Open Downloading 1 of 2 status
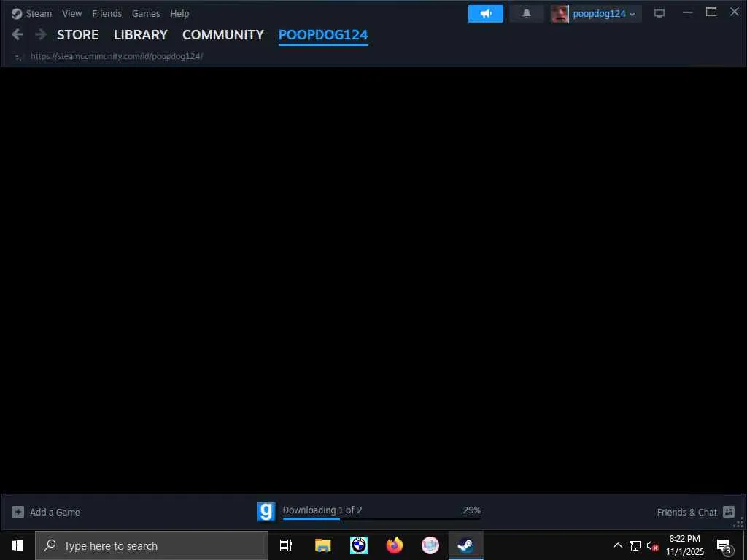Image resolution: width=747 pixels, height=560 pixels. (x=322, y=510)
